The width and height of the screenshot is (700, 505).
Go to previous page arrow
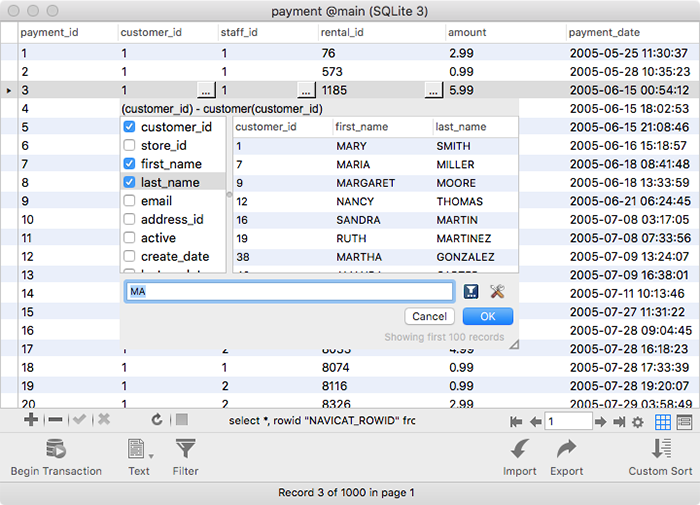tap(535, 422)
